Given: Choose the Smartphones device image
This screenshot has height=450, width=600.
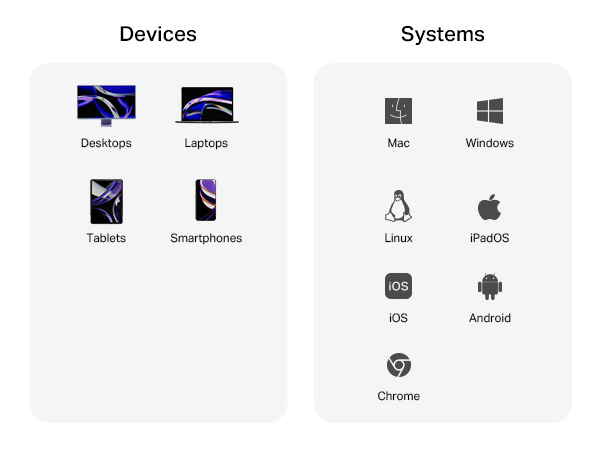Looking at the screenshot, I should pos(206,200).
